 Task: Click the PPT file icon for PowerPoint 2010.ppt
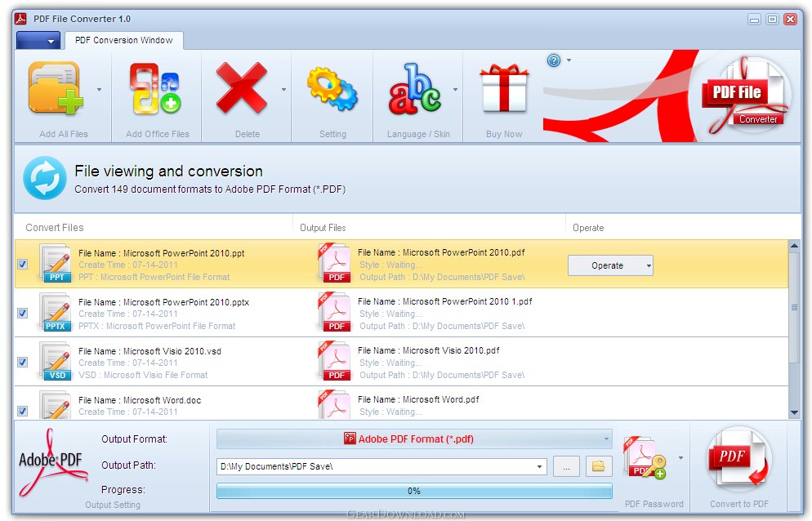point(56,264)
